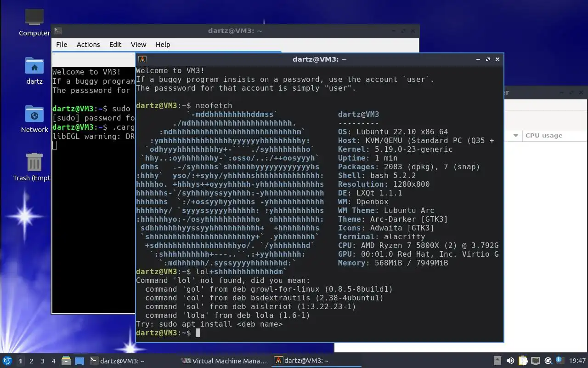
Task: Activate the QTerminal dartz@VM3 taskbar button
Action: [x=132, y=361]
